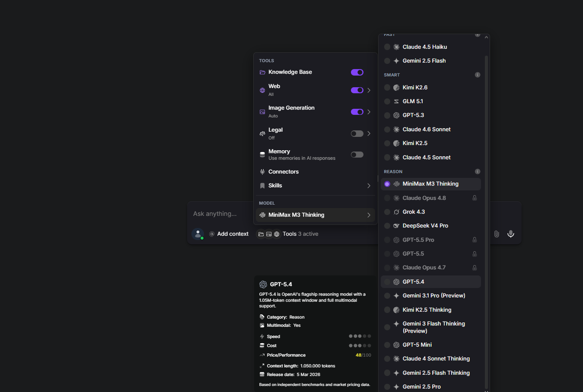This screenshot has width=583, height=392.
Task: Pick Gemini 2.5 Flash Thinking model
Action: point(431,373)
